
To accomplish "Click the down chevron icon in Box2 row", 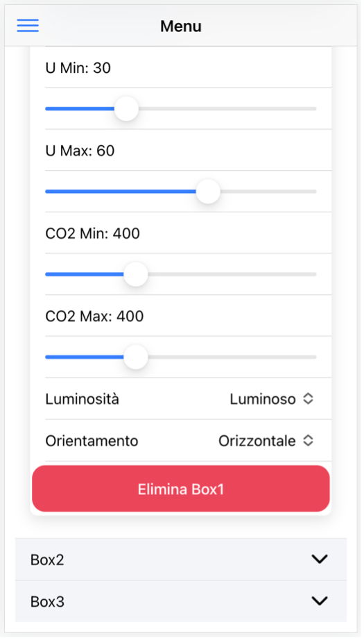I will pyautogui.click(x=320, y=559).
